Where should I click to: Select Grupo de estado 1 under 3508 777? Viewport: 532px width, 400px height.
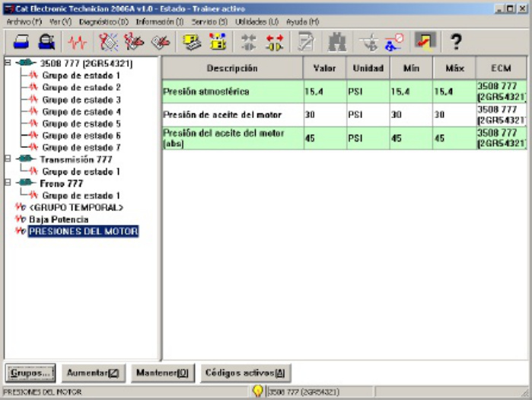(81, 75)
